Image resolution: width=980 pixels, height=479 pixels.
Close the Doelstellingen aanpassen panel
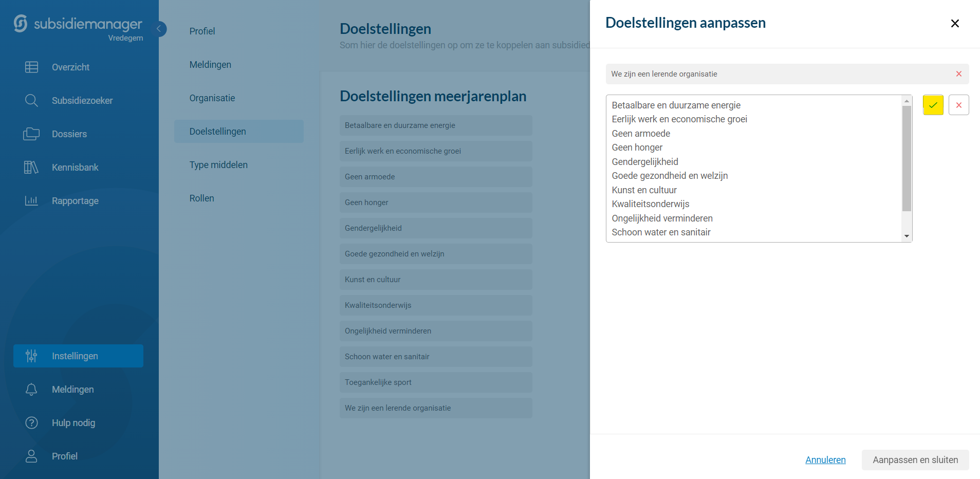pos(955,24)
